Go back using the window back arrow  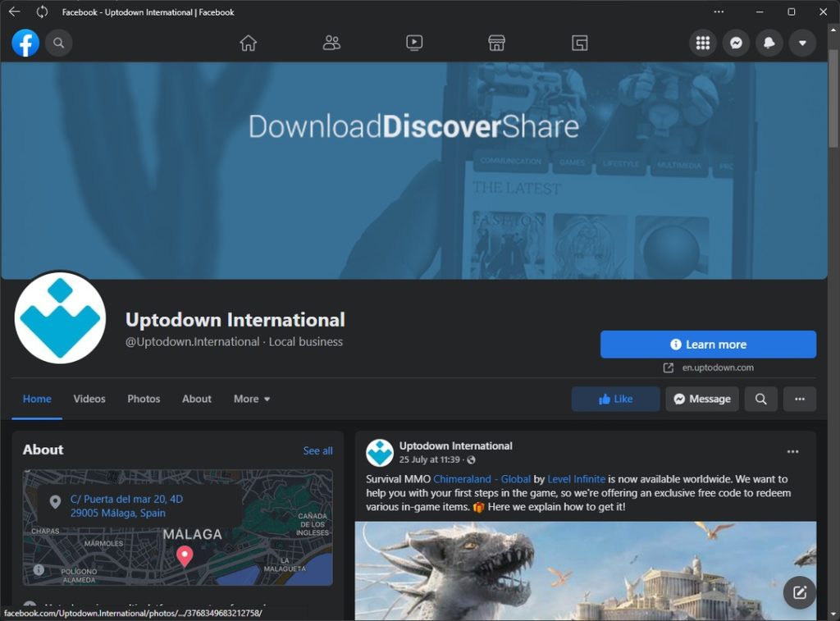[15, 11]
